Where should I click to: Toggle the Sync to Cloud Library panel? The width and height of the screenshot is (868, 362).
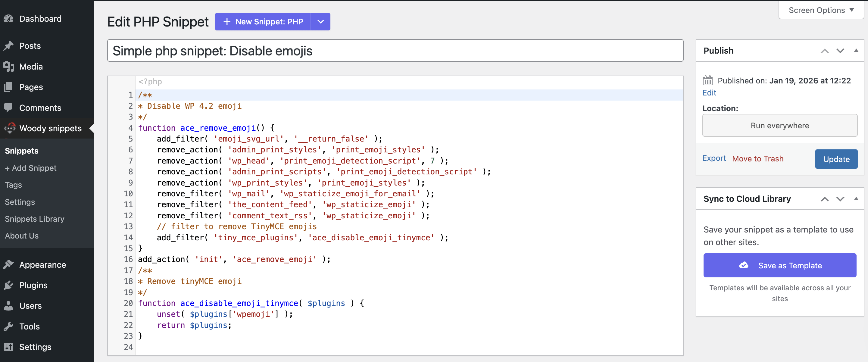(856, 199)
